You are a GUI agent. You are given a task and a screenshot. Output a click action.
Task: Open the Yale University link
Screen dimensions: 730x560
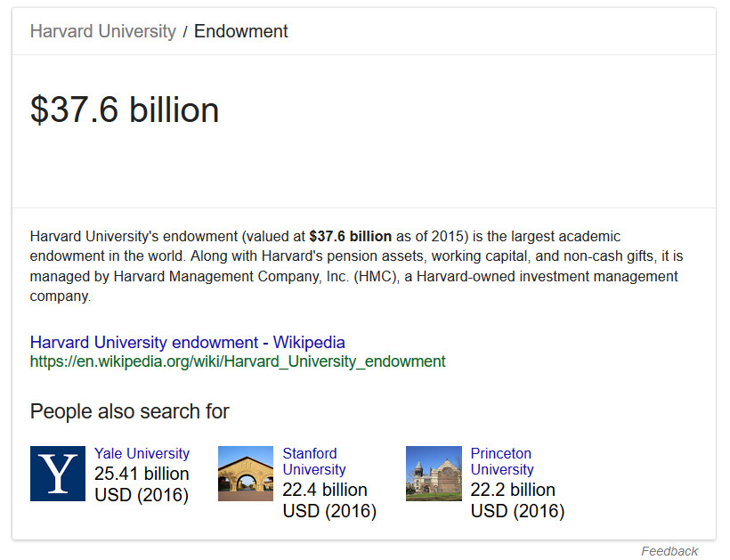(142, 453)
